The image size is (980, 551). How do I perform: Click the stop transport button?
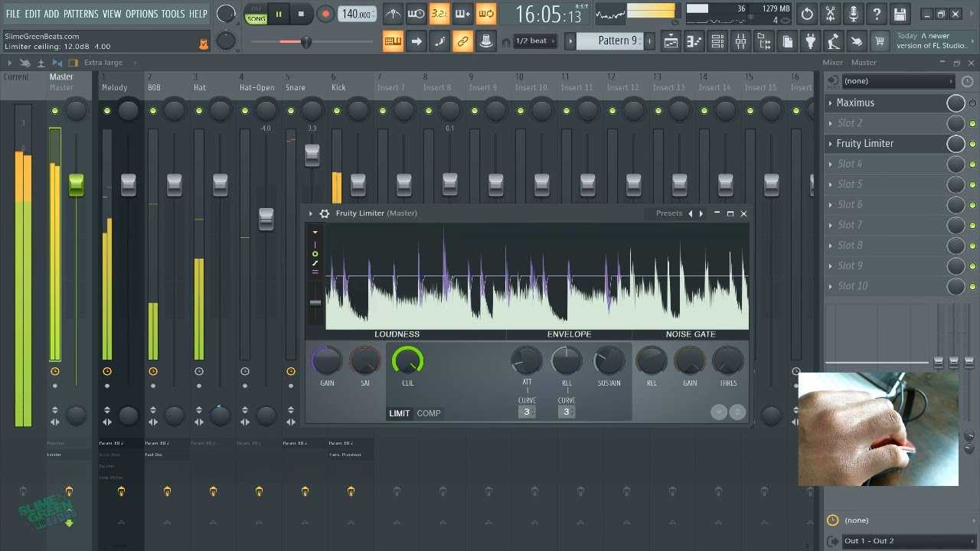[x=301, y=14]
